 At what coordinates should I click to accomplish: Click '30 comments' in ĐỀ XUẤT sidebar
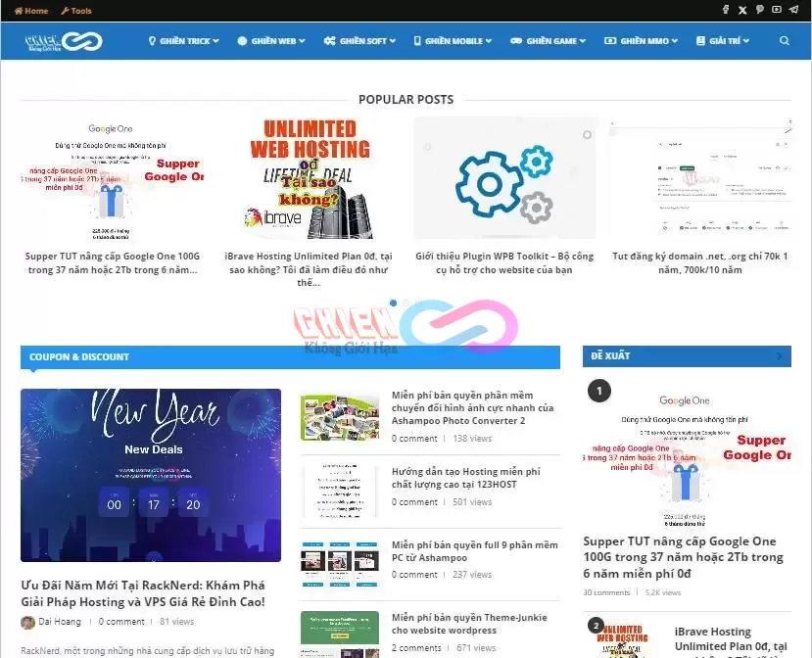[x=606, y=592]
